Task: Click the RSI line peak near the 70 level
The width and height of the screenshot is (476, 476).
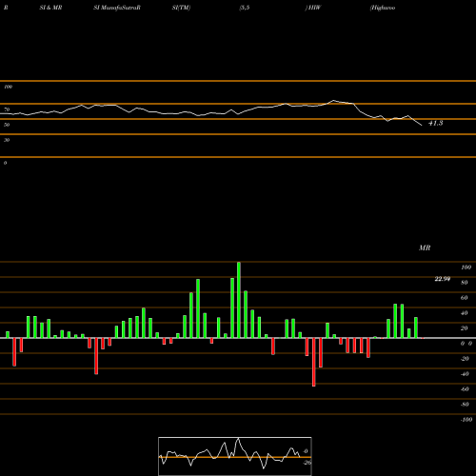Action: tap(333, 101)
